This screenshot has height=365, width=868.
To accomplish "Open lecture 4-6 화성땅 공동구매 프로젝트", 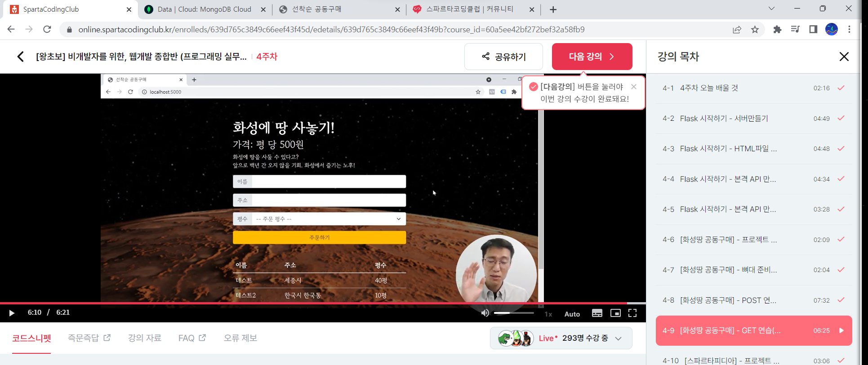I will (x=753, y=240).
